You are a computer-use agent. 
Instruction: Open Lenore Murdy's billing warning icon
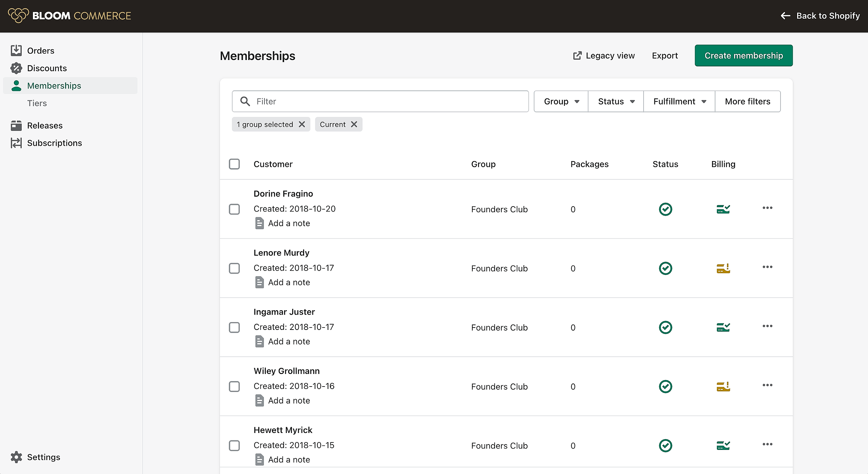pos(723,268)
